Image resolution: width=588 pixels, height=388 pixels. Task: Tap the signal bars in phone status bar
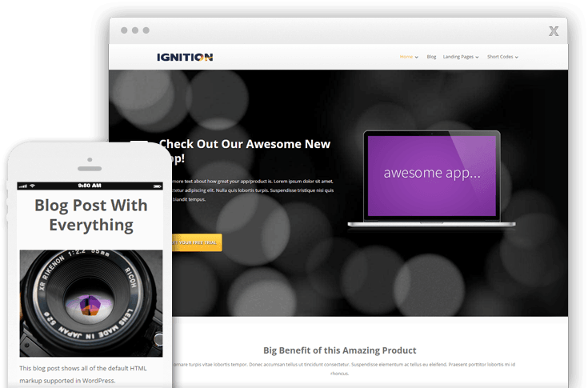tap(23, 186)
